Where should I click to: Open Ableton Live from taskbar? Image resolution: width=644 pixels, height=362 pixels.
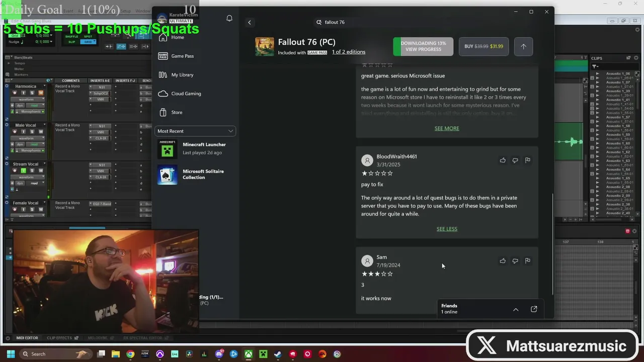[x=175, y=354]
